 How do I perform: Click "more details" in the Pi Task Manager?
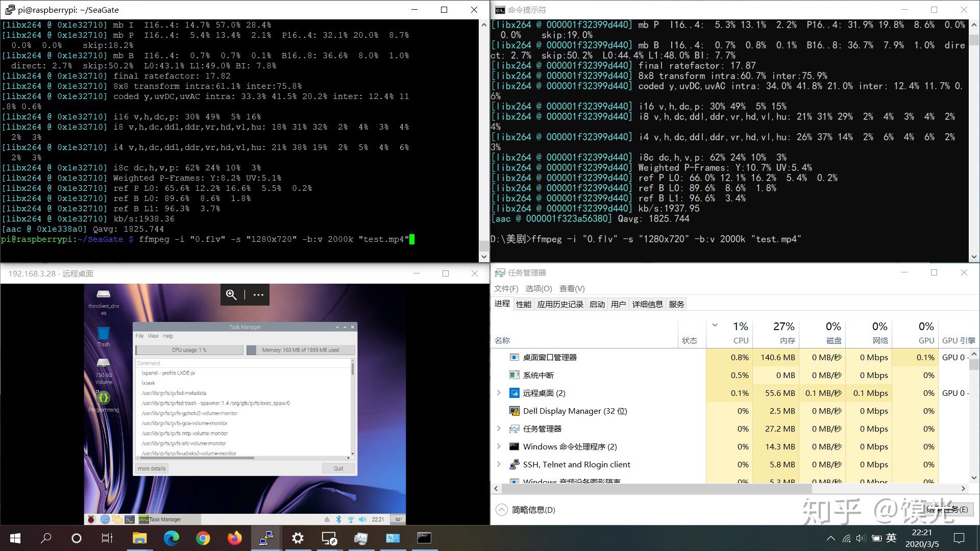[x=151, y=468]
